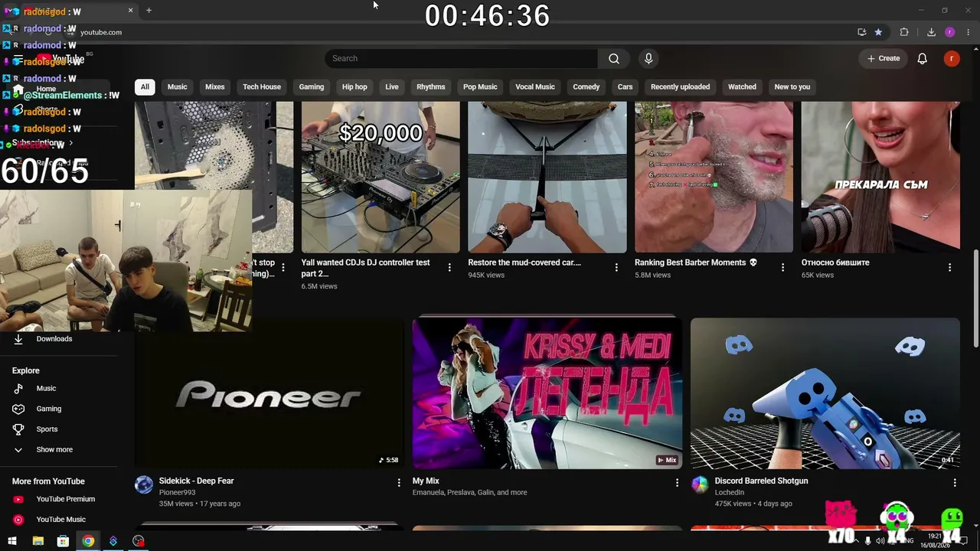Select the Live filter chip
This screenshot has height=551, width=980.
pyautogui.click(x=392, y=87)
